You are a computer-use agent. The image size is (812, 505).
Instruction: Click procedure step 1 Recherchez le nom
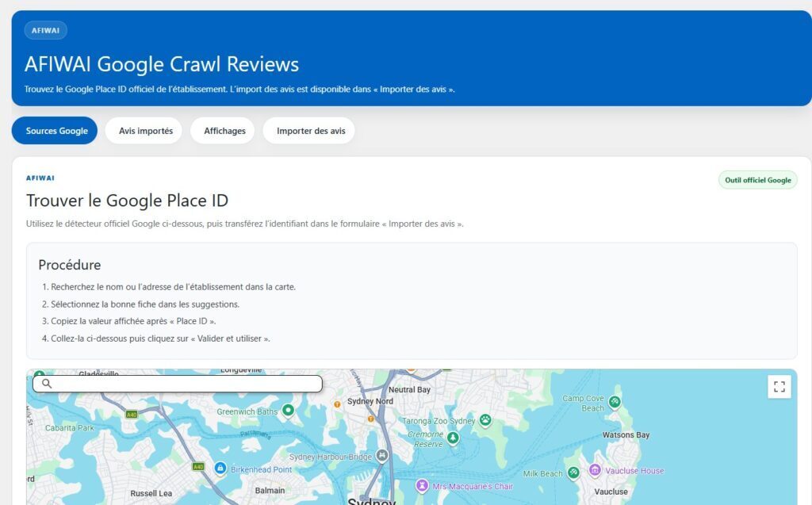pyautogui.click(x=173, y=287)
